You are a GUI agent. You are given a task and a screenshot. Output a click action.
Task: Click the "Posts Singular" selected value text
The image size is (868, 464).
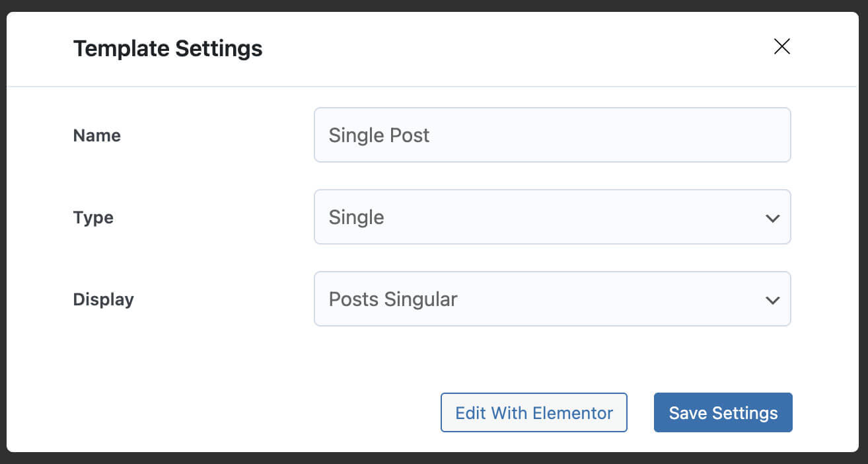coord(393,299)
